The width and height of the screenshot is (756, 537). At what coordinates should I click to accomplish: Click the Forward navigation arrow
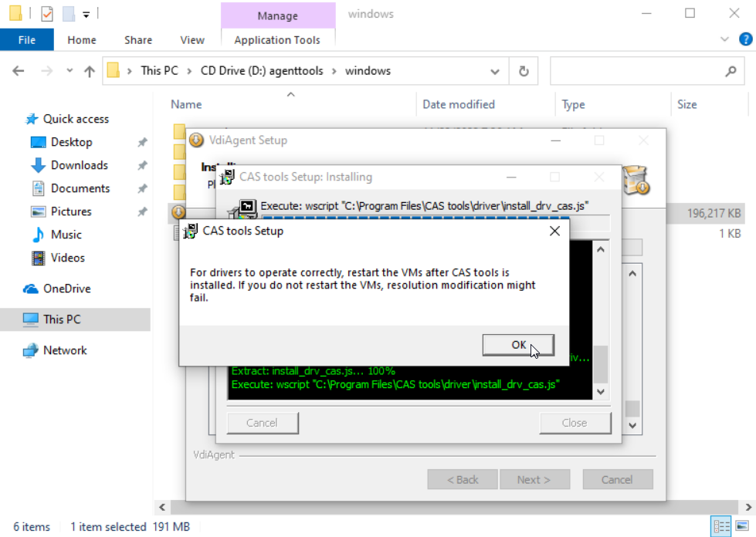coord(47,71)
